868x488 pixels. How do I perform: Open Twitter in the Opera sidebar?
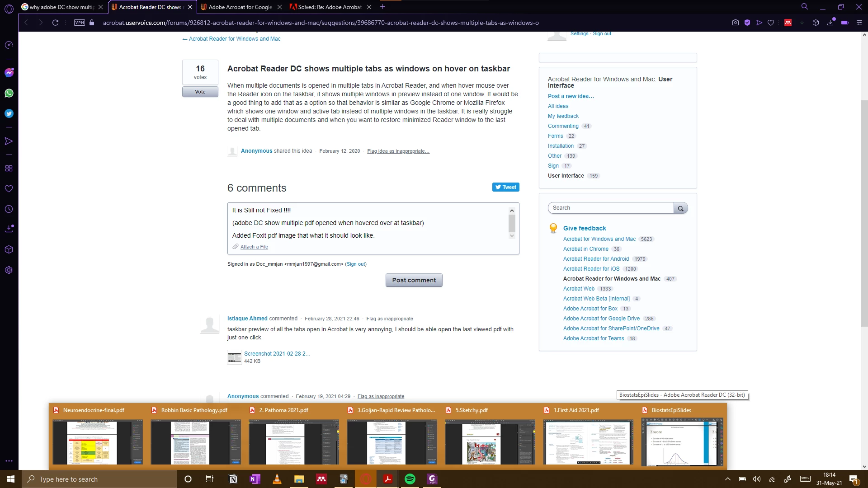point(9,113)
